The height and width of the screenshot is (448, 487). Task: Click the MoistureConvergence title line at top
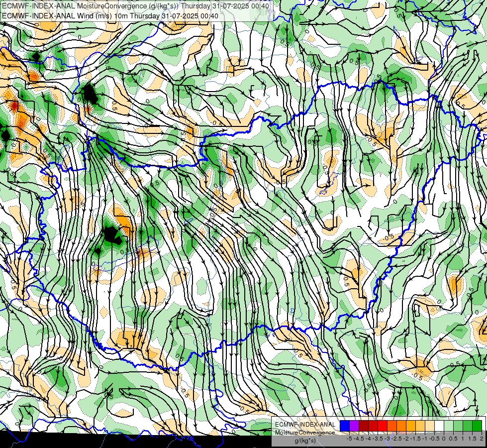[135, 5]
